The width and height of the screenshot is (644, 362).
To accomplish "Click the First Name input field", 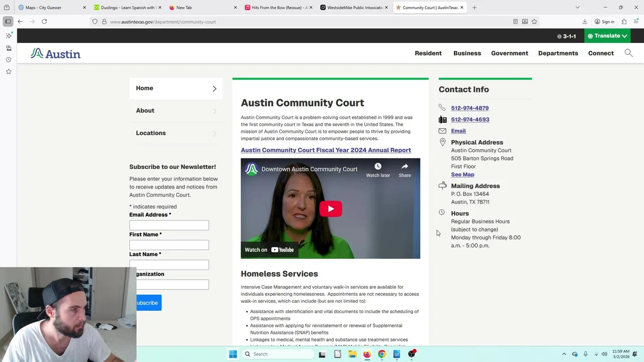I will [x=169, y=245].
